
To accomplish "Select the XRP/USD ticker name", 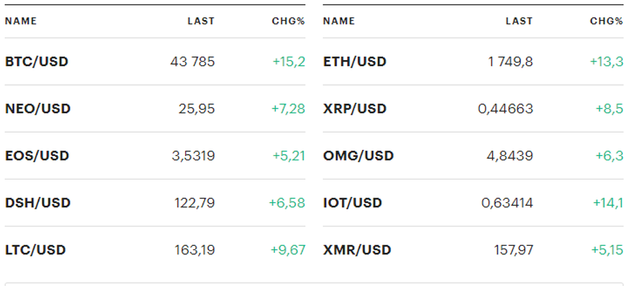I will [354, 108].
